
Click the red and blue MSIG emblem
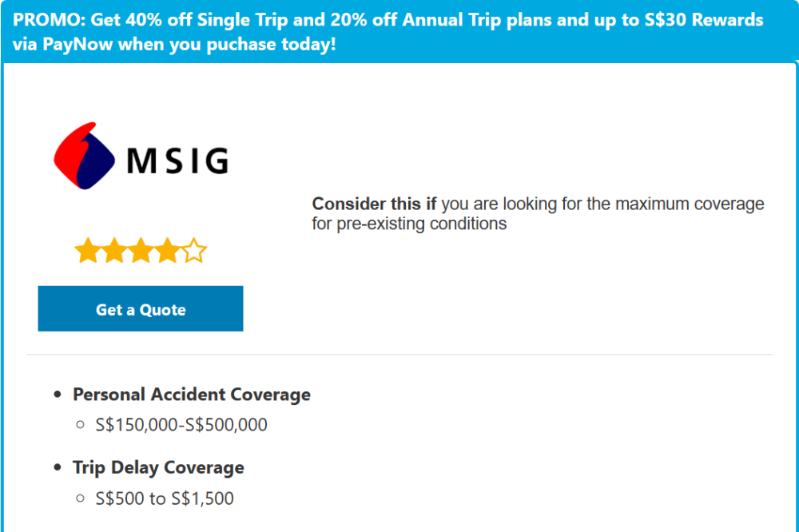(x=86, y=156)
